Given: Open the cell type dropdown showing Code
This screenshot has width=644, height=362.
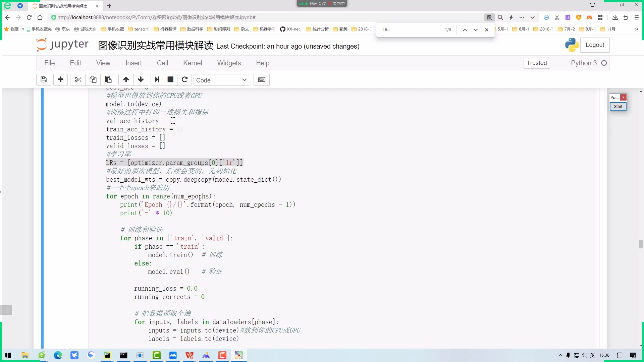Looking at the screenshot, I should click(x=221, y=80).
